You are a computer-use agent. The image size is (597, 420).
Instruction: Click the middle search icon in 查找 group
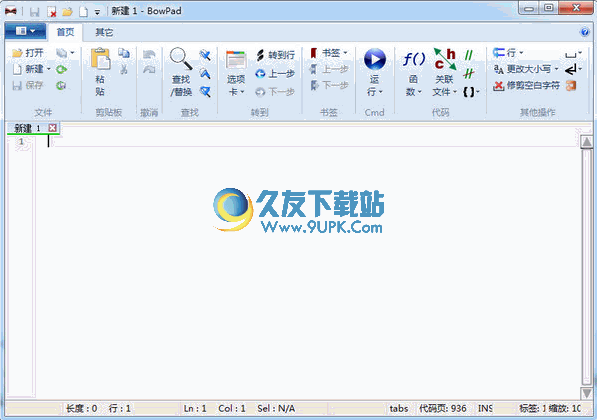tap(205, 73)
